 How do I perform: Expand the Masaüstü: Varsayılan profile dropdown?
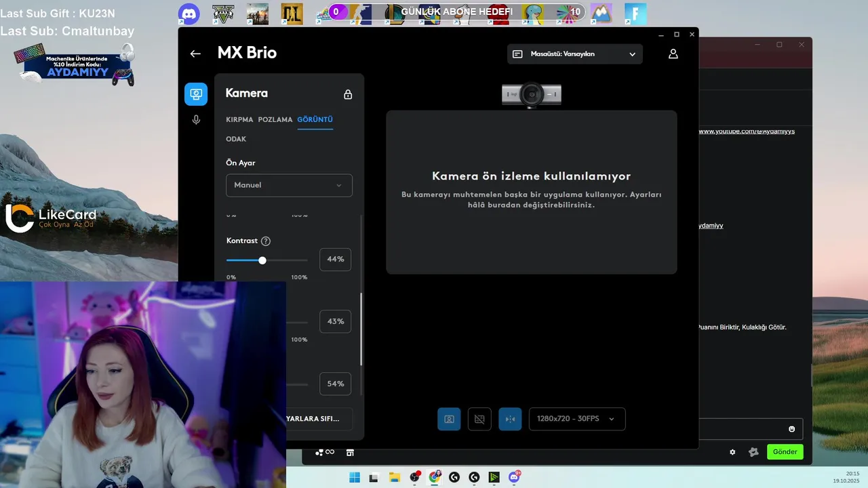(575, 54)
